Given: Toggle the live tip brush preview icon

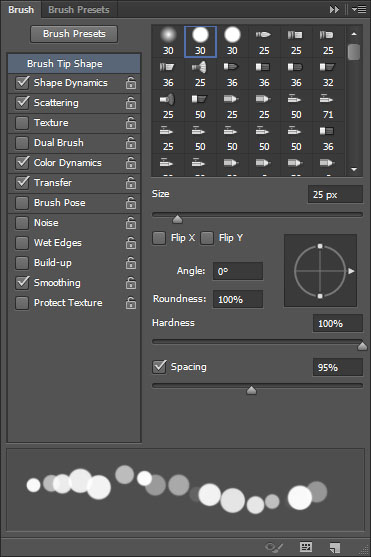Looking at the screenshot, I should [x=274, y=547].
